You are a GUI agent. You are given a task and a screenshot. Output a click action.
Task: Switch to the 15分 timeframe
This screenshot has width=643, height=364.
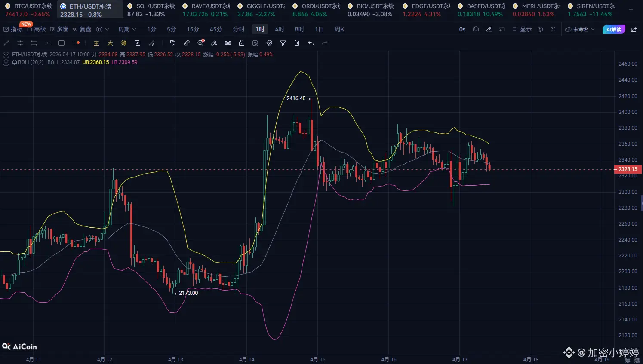193,29
